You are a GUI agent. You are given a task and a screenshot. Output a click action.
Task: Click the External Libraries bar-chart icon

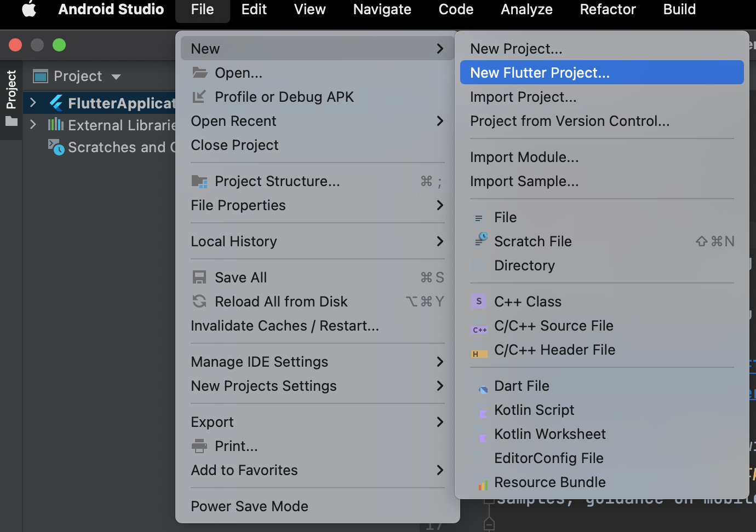55,125
